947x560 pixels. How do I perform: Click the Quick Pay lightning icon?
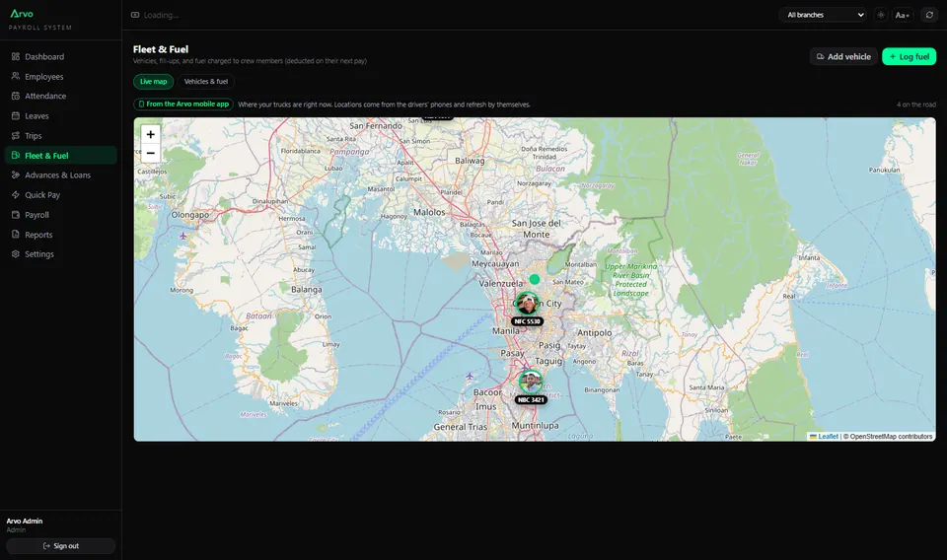pyautogui.click(x=16, y=195)
